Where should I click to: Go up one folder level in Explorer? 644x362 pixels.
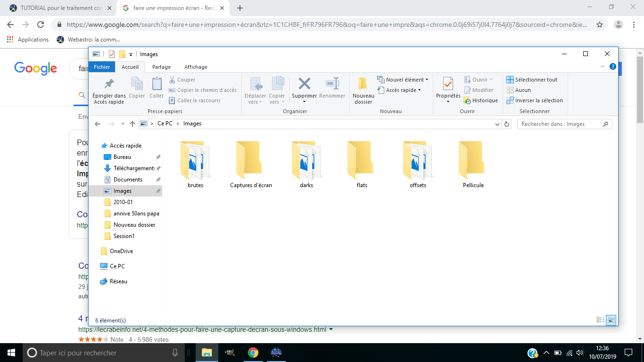point(132,124)
